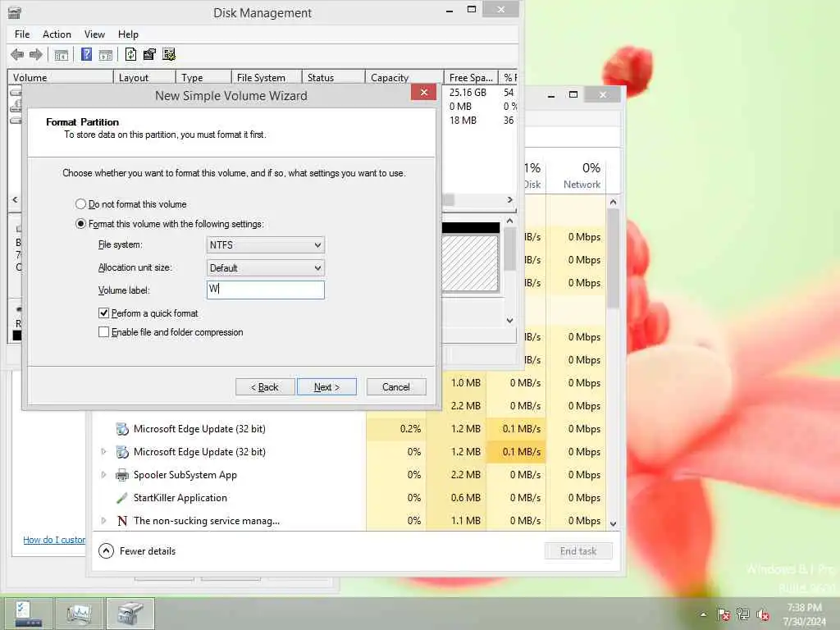
Task: Sort volumes by the Capacity column header
Action: (404, 77)
